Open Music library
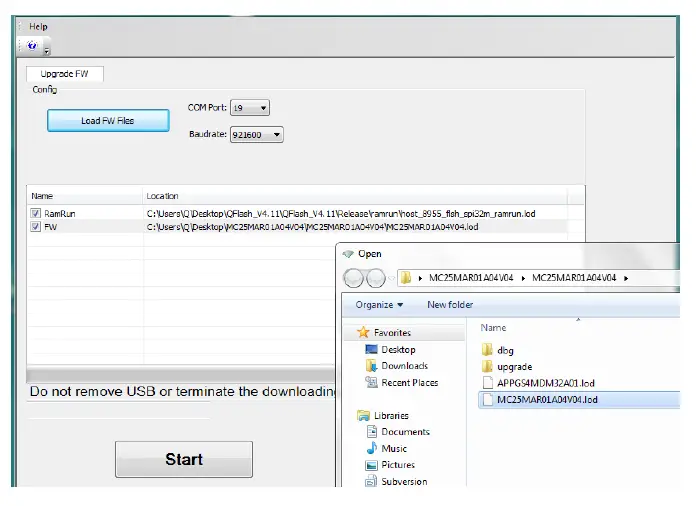This screenshot has height=506, width=696. [x=394, y=448]
